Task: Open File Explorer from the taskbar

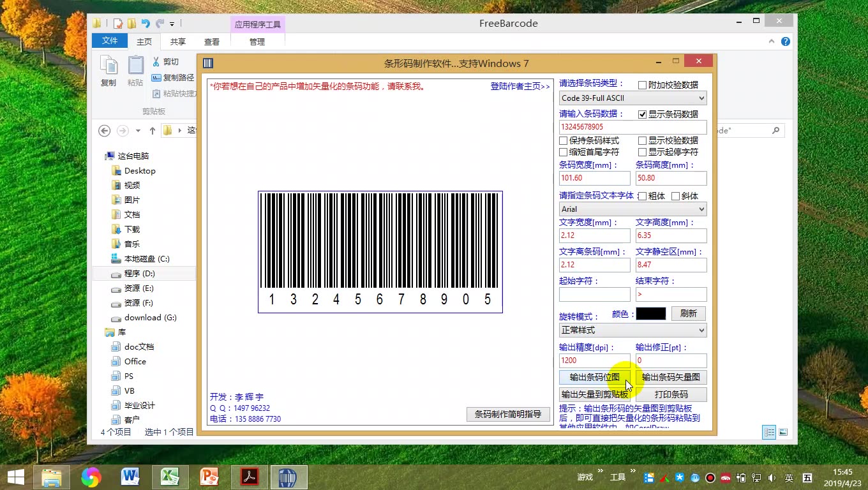Action: coord(51,477)
